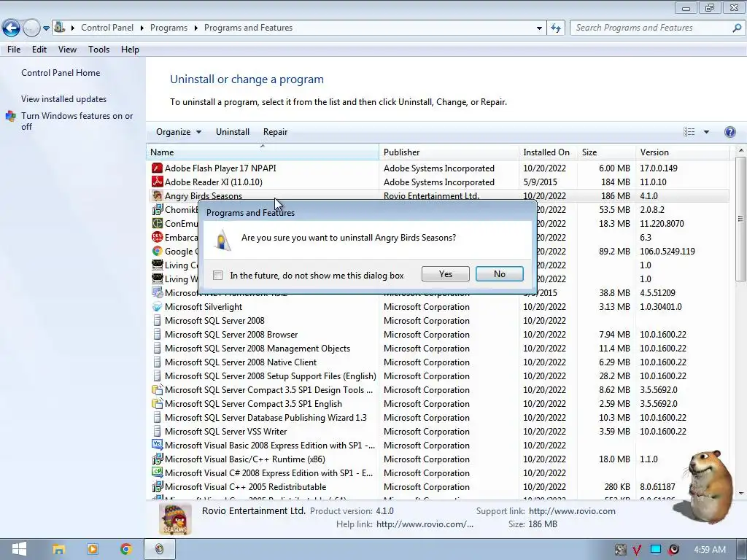Sort by the Publisher column header
The height and width of the screenshot is (560, 747).
point(449,152)
